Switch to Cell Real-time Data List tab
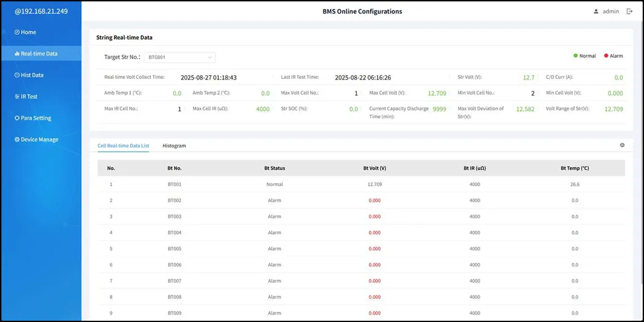 (123, 146)
